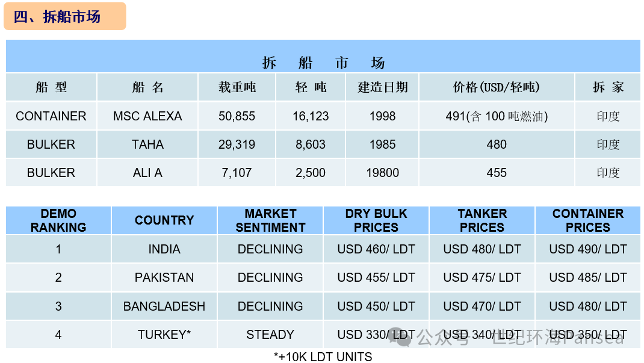The width and height of the screenshot is (644, 363).
Task: Click the INDIA country cell
Action: (164, 249)
